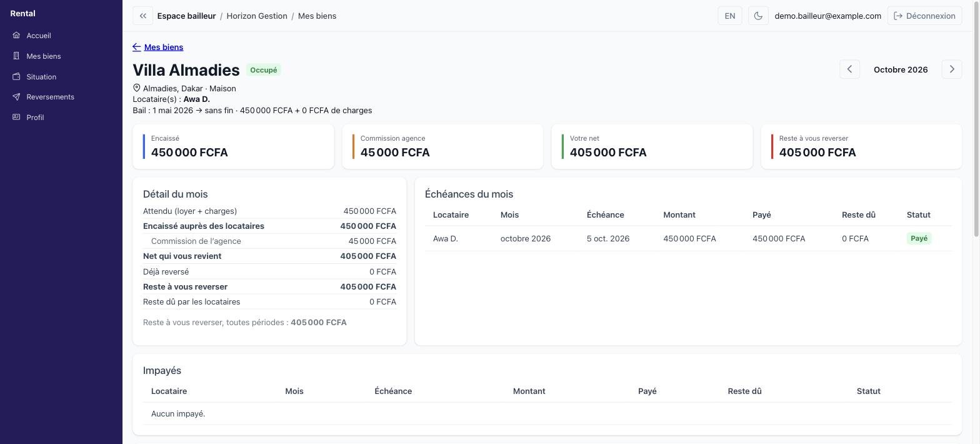The width and height of the screenshot is (980, 444).
Task: Click the Aucun impayé. row
Action: [547, 413]
